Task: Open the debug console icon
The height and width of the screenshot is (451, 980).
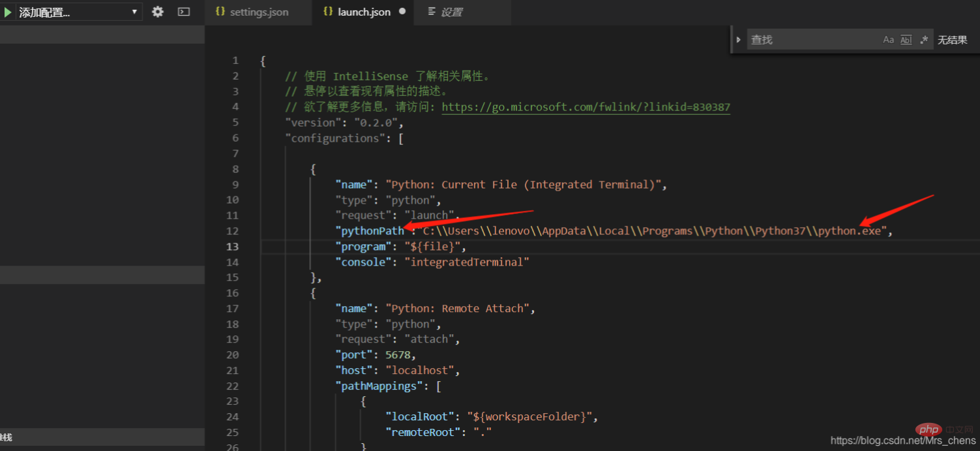Action: tap(184, 12)
